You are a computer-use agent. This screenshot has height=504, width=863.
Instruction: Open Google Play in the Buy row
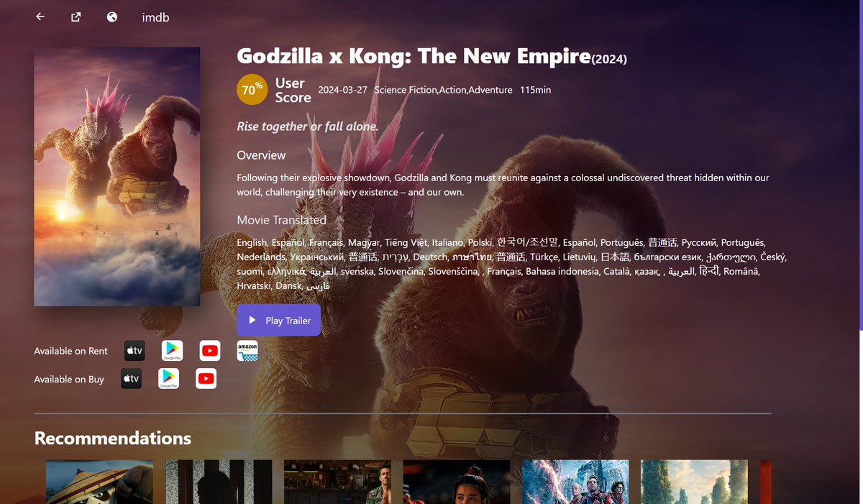point(168,379)
